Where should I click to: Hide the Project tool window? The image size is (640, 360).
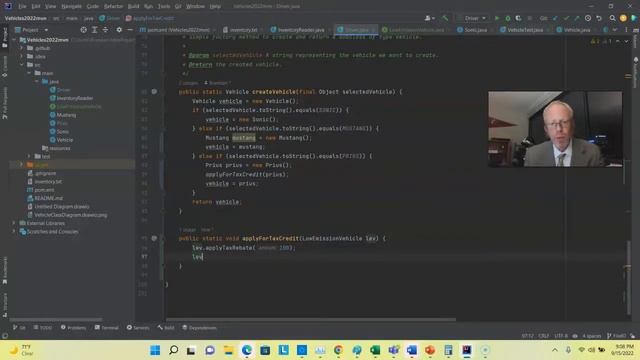130,30
